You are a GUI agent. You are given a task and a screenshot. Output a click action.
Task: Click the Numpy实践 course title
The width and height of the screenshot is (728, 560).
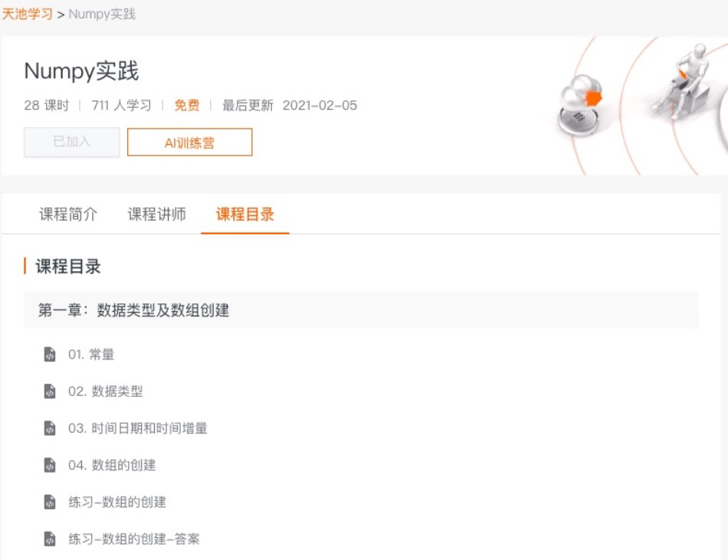point(81,71)
